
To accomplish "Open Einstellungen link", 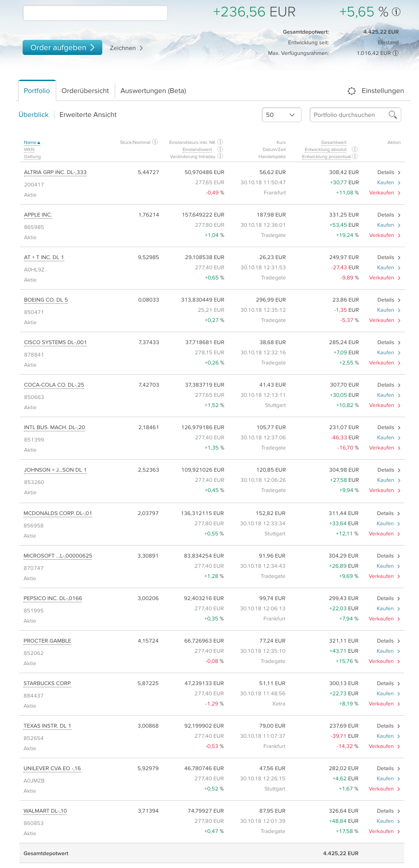I will pos(383,91).
